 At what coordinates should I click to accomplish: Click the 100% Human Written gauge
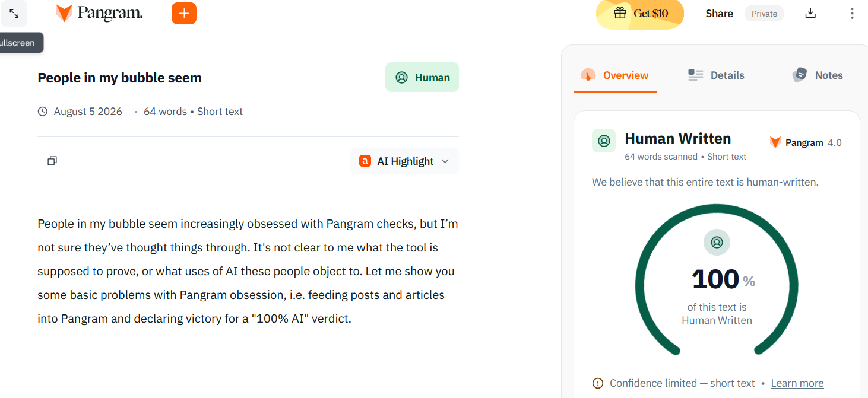717,280
